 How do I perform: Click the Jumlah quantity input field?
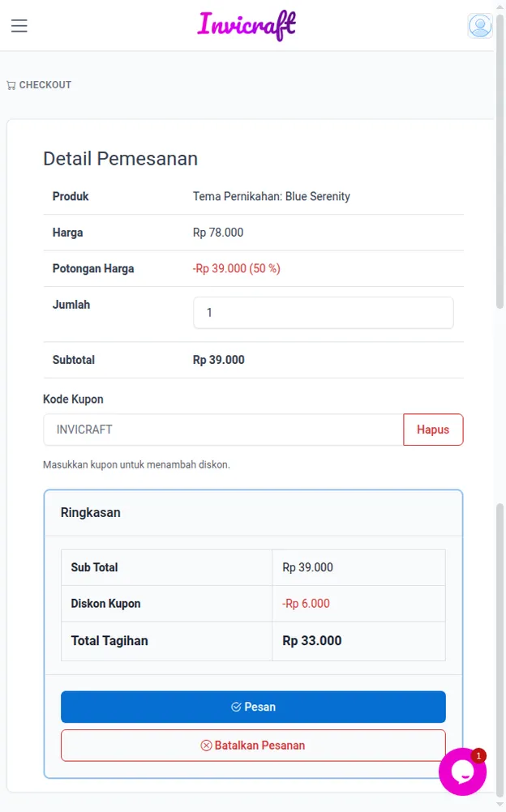tap(323, 312)
